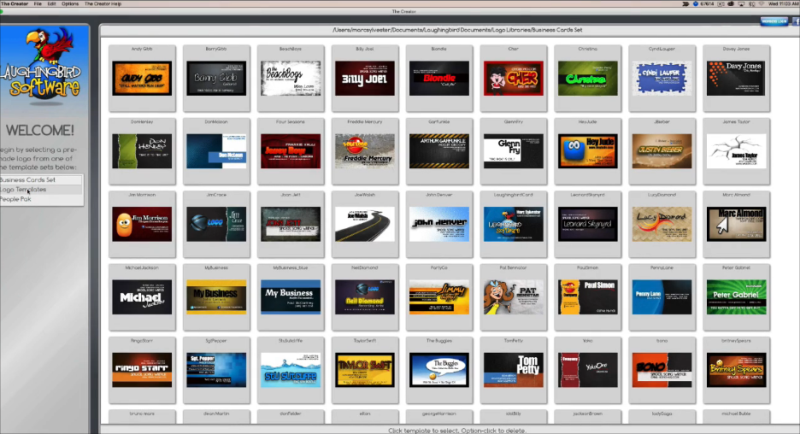The image size is (800, 434).
Task: Select the Peter Gabriel green template
Action: tap(736, 296)
